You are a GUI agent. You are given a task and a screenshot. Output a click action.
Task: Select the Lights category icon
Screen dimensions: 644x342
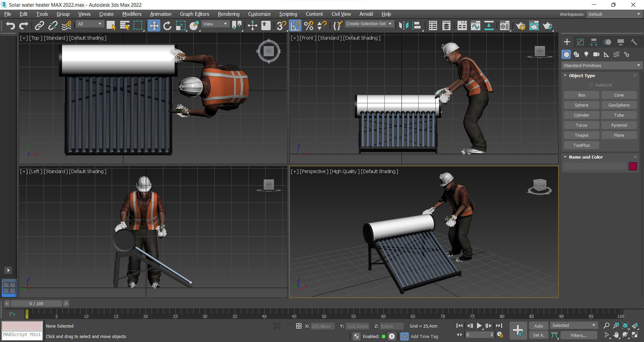[586, 54]
